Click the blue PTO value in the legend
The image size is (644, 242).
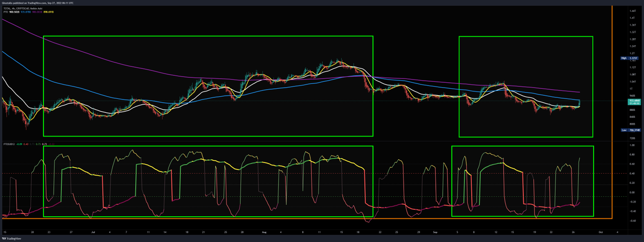pos(26,12)
